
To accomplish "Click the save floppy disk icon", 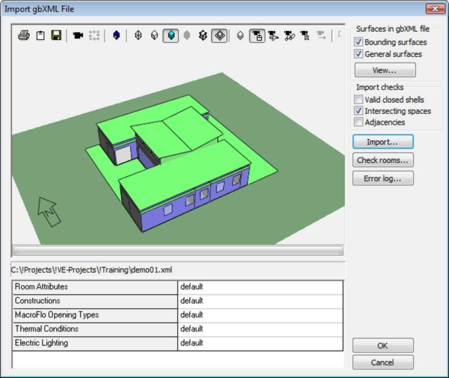I will [x=56, y=35].
